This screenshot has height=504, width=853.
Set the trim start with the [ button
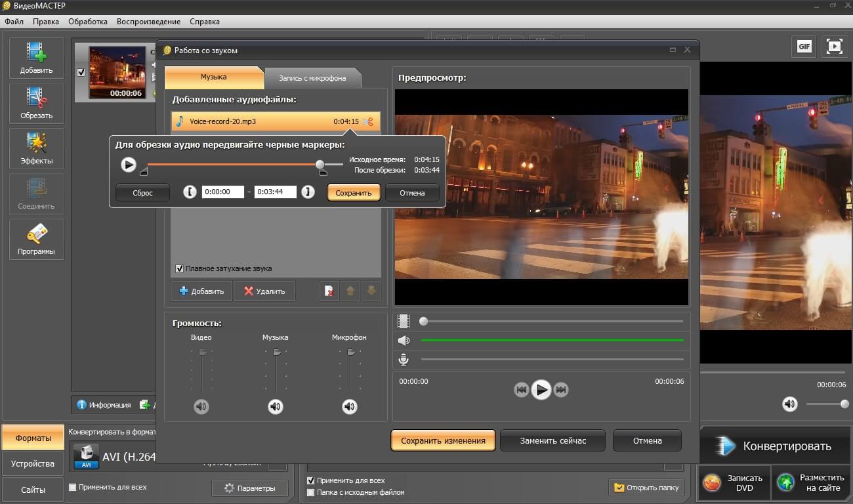[190, 192]
